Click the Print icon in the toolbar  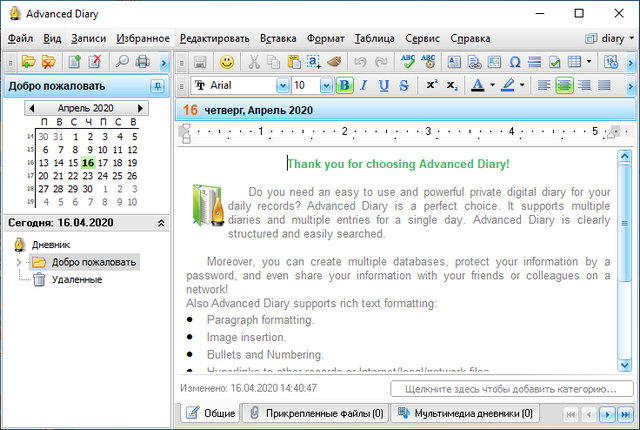pos(142,62)
